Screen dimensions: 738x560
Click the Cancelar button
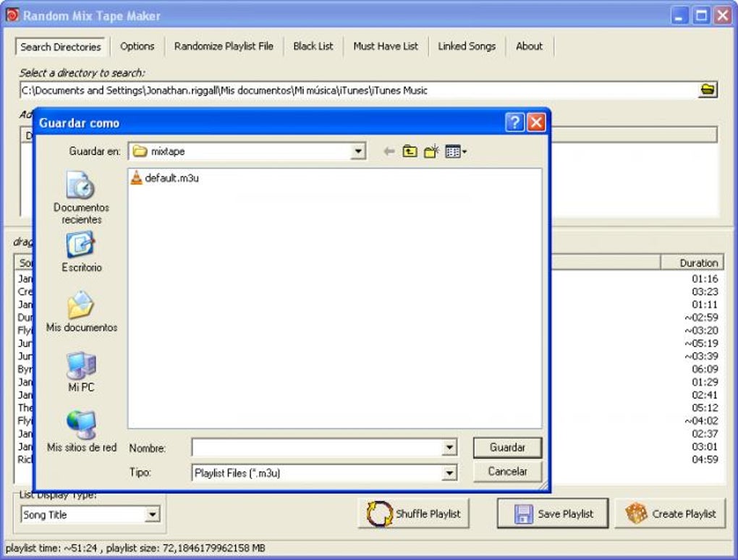[x=507, y=472]
